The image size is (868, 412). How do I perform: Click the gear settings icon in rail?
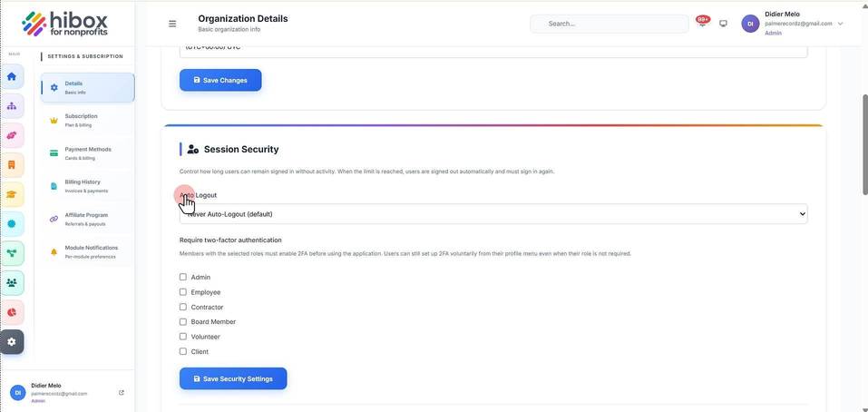(x=12, y=342)
